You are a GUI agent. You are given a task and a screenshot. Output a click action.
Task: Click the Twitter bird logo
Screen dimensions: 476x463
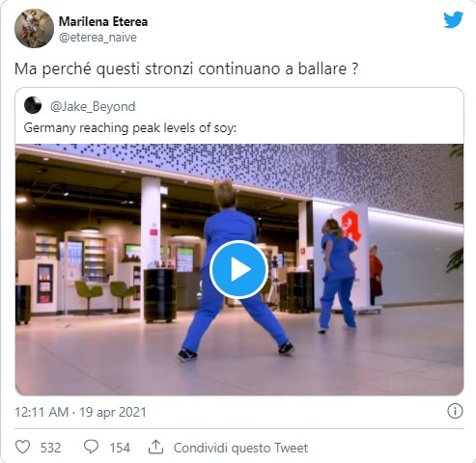coord(453,20)
